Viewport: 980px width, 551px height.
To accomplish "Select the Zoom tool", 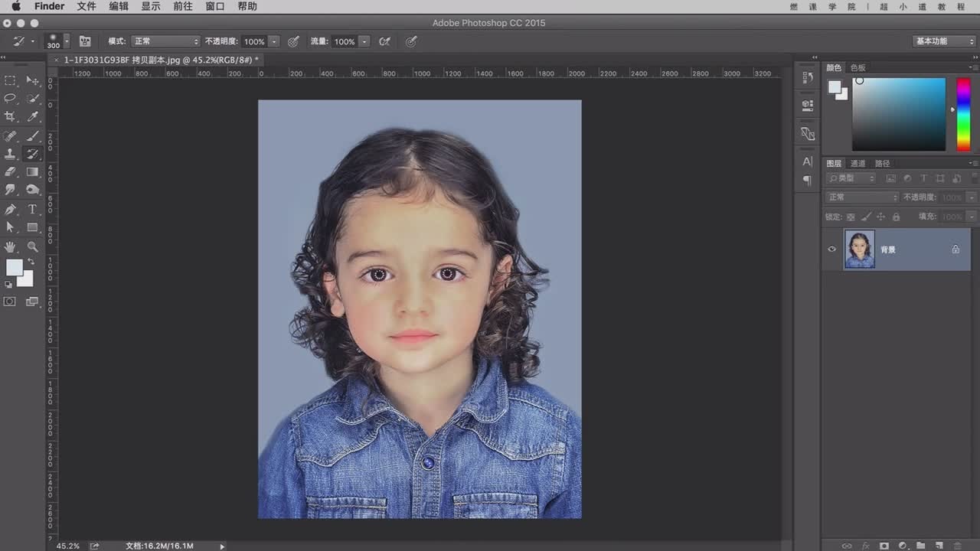I will pos(33,246).
